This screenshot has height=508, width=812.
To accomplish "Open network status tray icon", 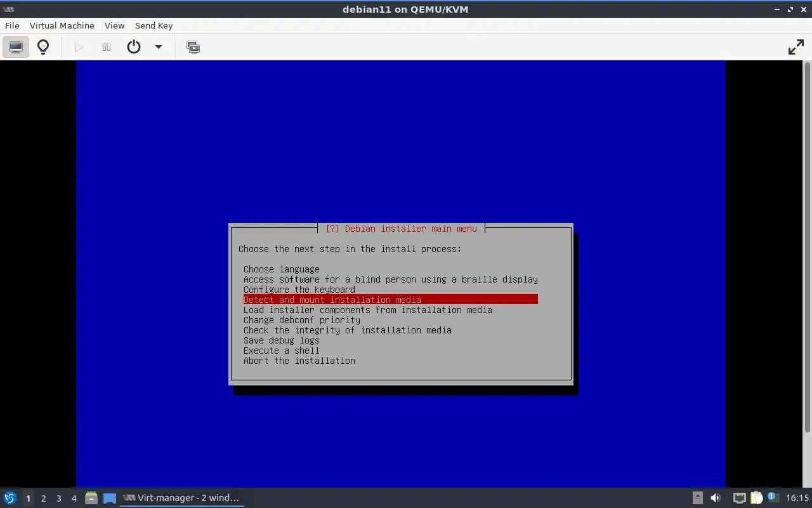I will [739, 498].
